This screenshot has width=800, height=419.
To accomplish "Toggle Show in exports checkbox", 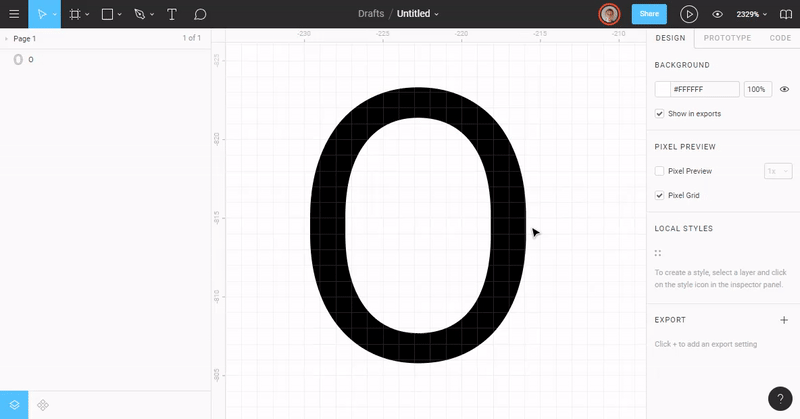I will (x=659, y=113).
